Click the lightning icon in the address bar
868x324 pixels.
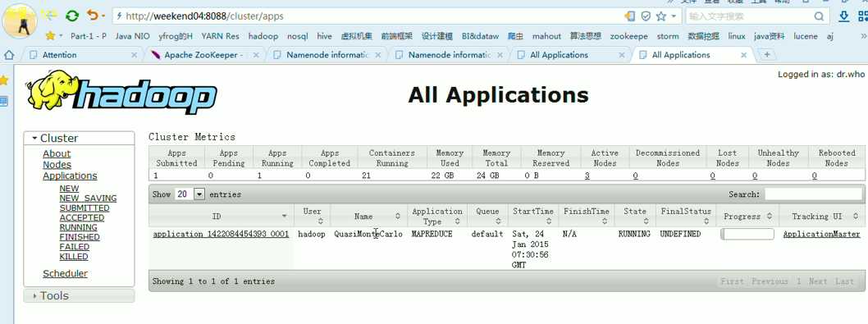(119, 16)
